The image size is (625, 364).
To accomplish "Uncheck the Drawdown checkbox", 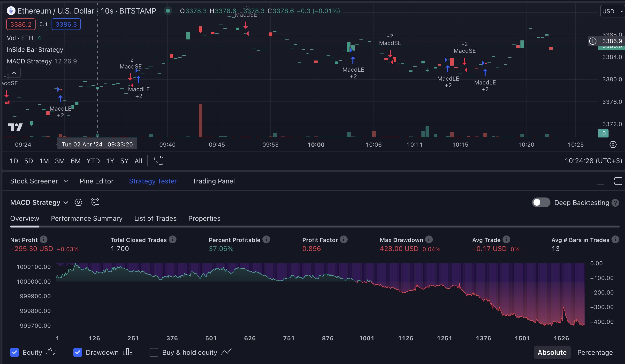I will [78, 352].
